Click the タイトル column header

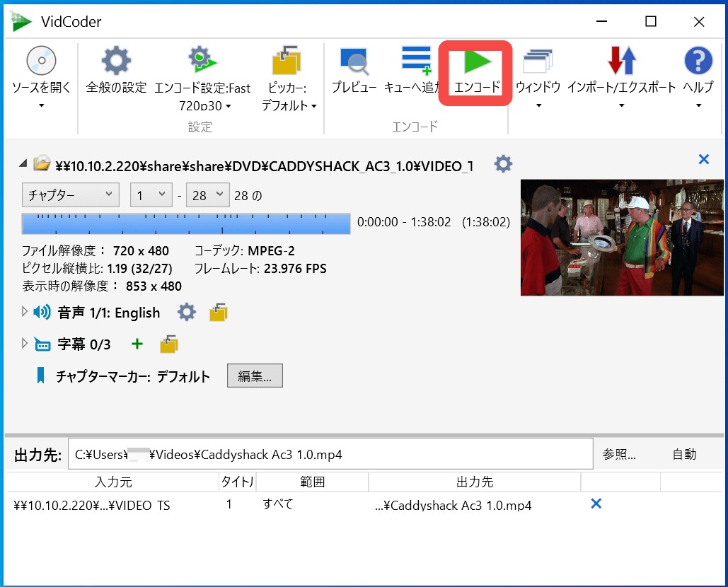(x=237, y=482)
